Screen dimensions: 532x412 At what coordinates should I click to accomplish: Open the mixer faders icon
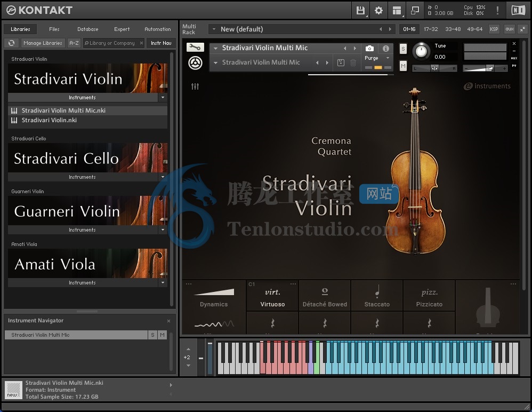pos(195,86)
